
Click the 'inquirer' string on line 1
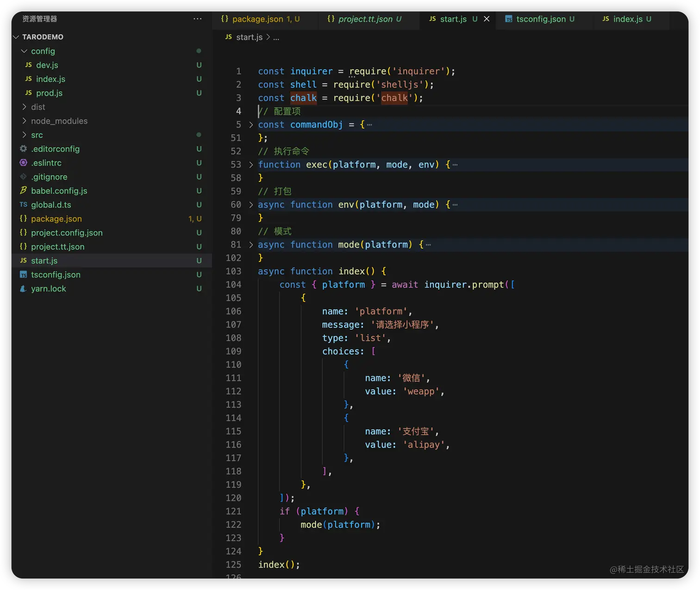coord(419,71)
